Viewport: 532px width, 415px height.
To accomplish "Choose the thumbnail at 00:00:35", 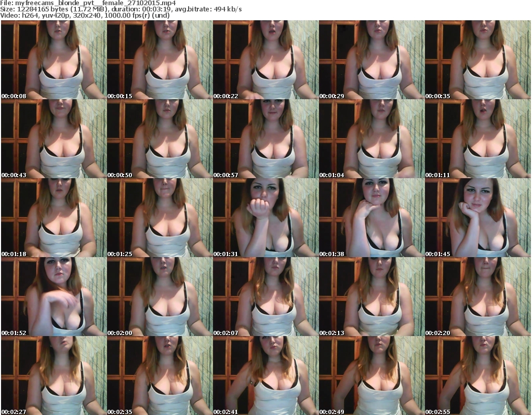I will (x=478, y=60).
